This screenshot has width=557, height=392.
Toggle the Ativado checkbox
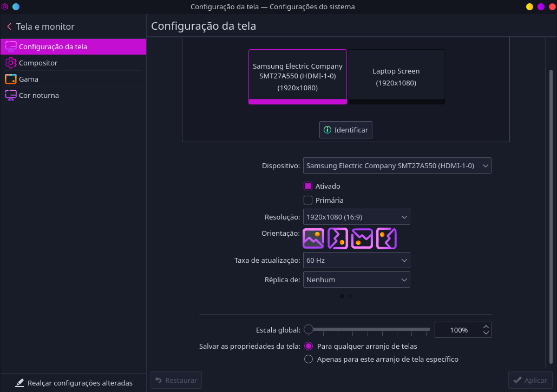[308, 186]
